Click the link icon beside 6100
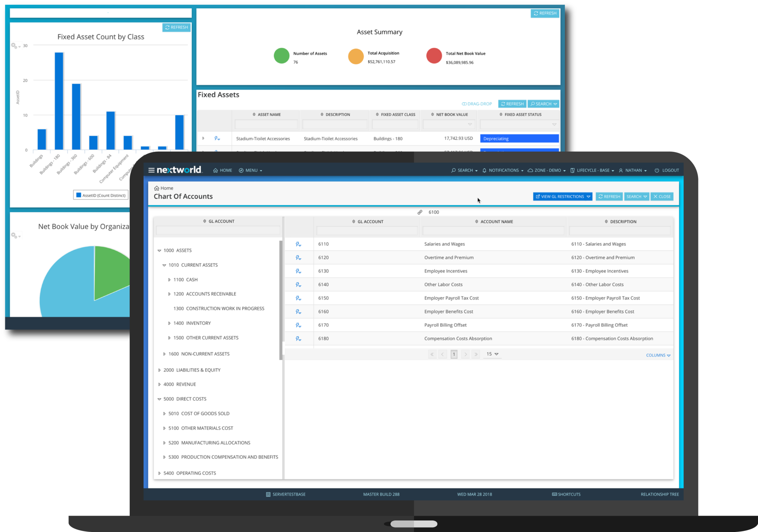 coord(420,212)
